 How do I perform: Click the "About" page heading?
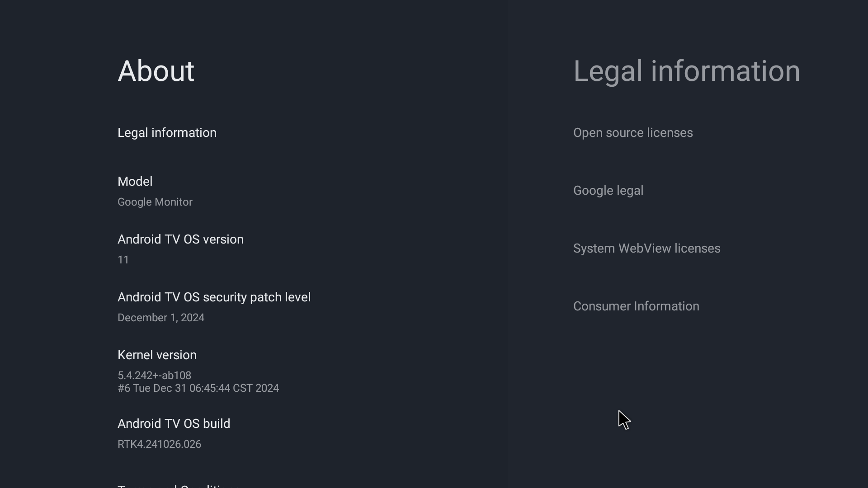(x=156, y=71)
